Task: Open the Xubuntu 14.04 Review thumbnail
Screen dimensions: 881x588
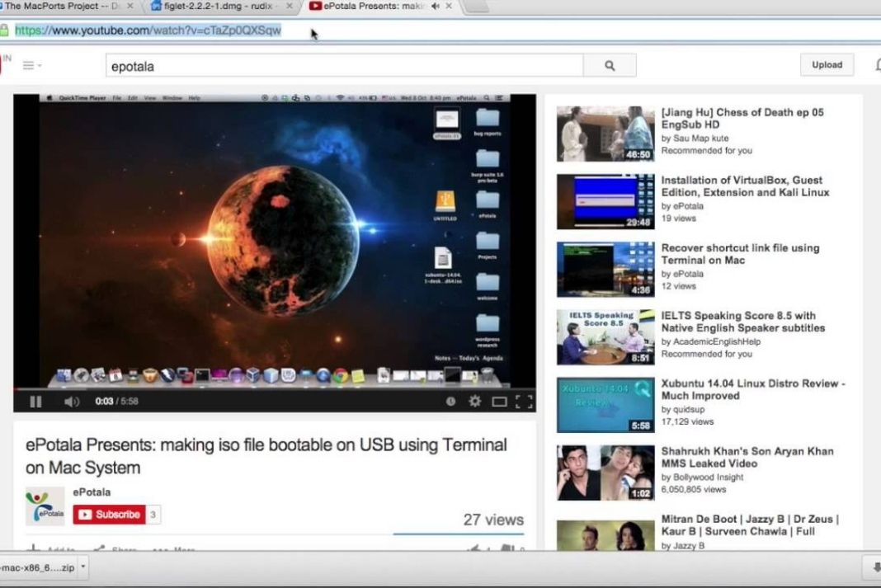Action: coord(605,405)
